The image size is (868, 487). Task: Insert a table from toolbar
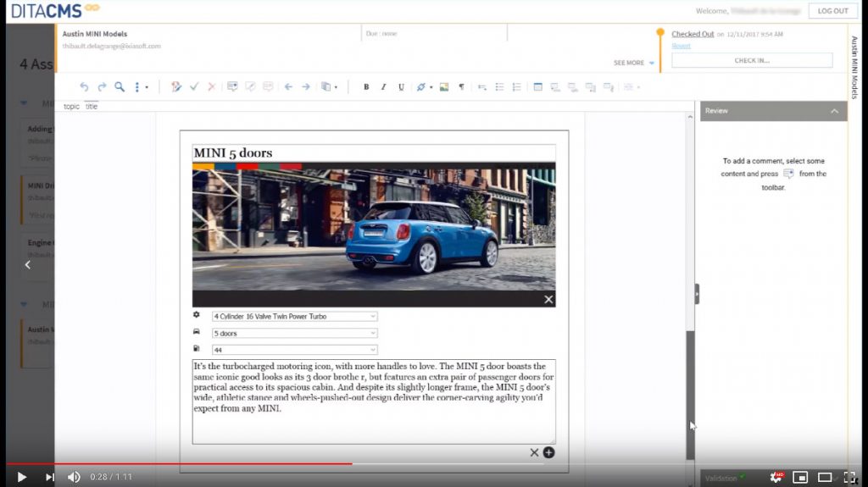tap(537, 87)
